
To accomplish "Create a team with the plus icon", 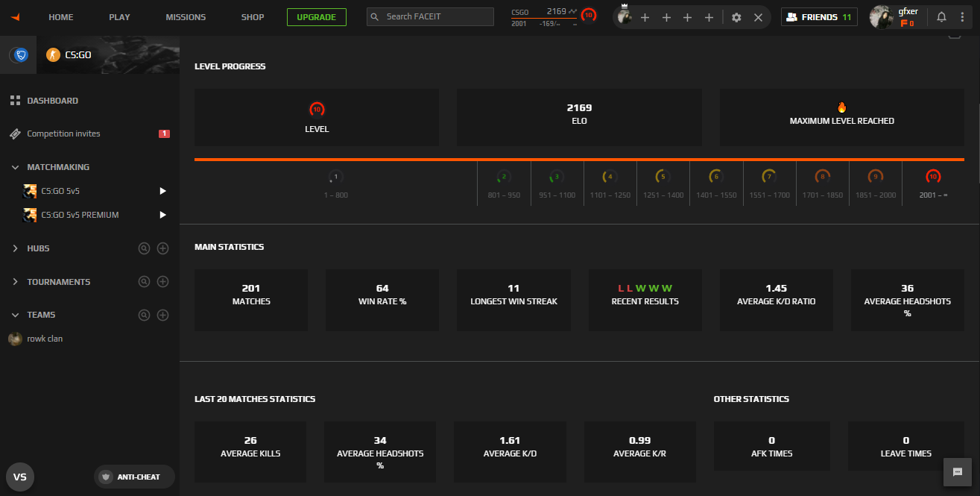I will point(162,315).
